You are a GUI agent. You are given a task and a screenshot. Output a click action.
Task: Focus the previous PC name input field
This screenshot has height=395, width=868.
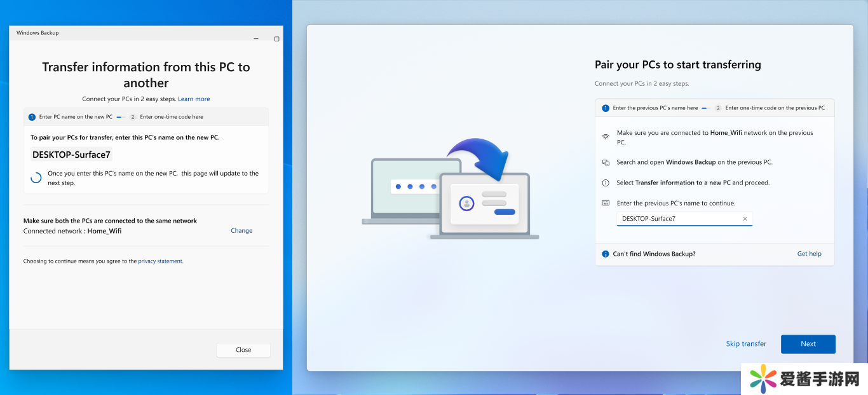point(677,219)
